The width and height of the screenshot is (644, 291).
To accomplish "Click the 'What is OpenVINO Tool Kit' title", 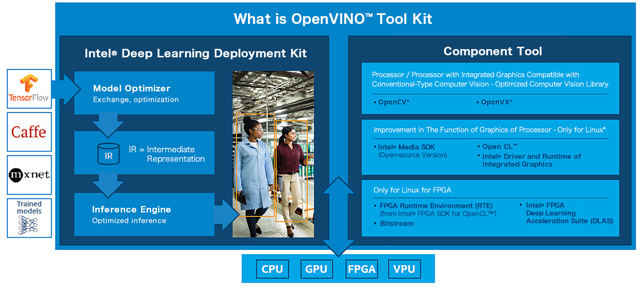I will 333,19.
